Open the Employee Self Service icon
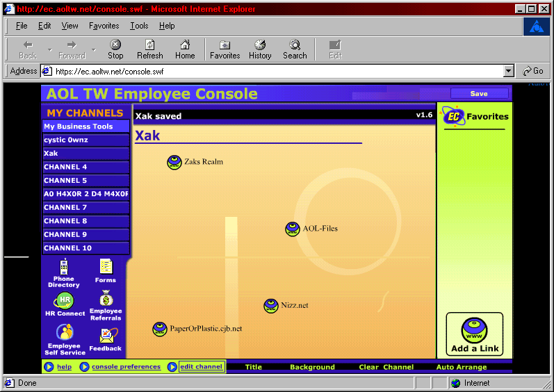This screenshot has width=554, height=392. [65, 333]
